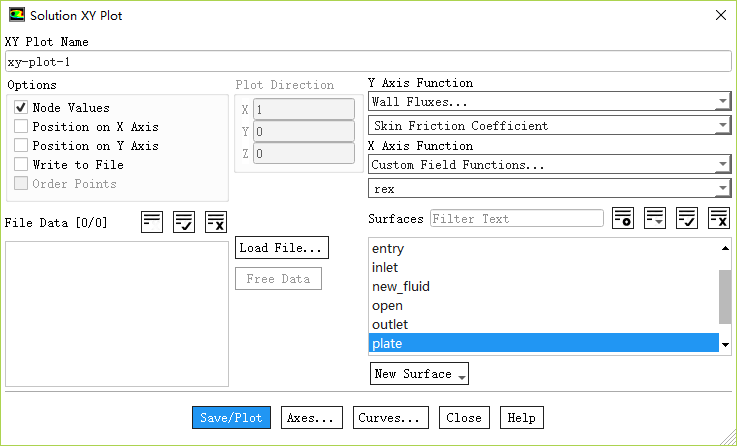Viewport: 737px width, 446px height.
Task: Enable Position on X Axis option
Action: click(21, 127)
